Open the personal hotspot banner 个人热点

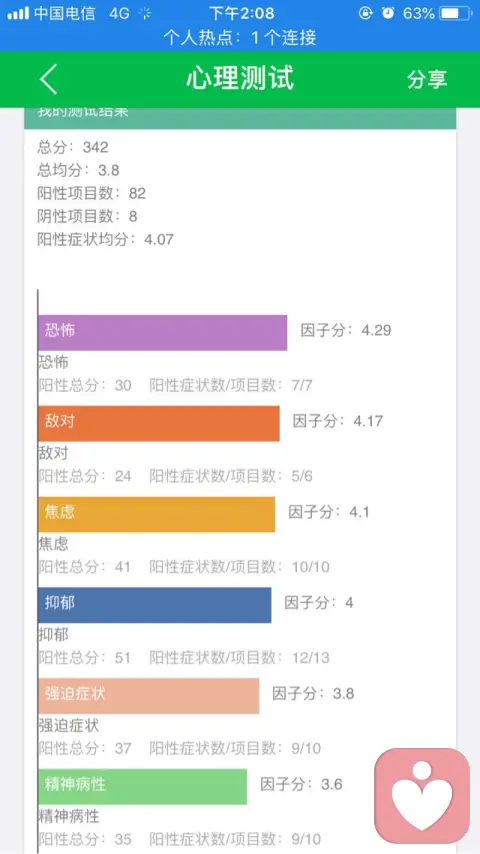(x=240, y=38)
